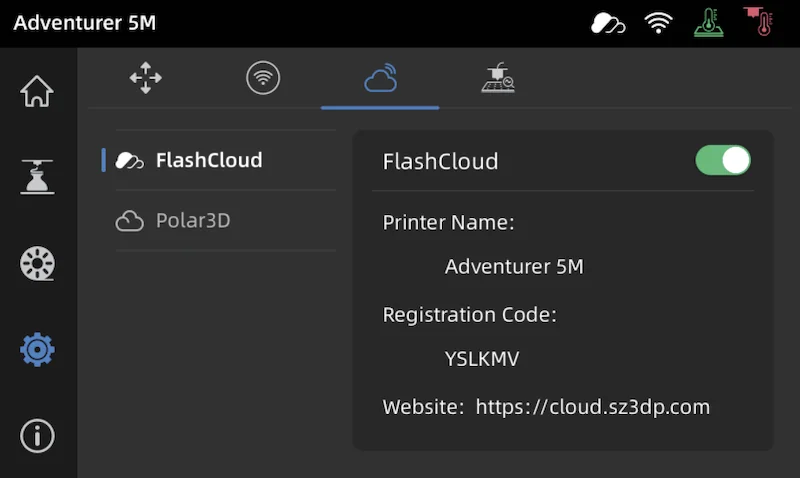Click the "Registration Code:" label

click(x=469, y=315)
